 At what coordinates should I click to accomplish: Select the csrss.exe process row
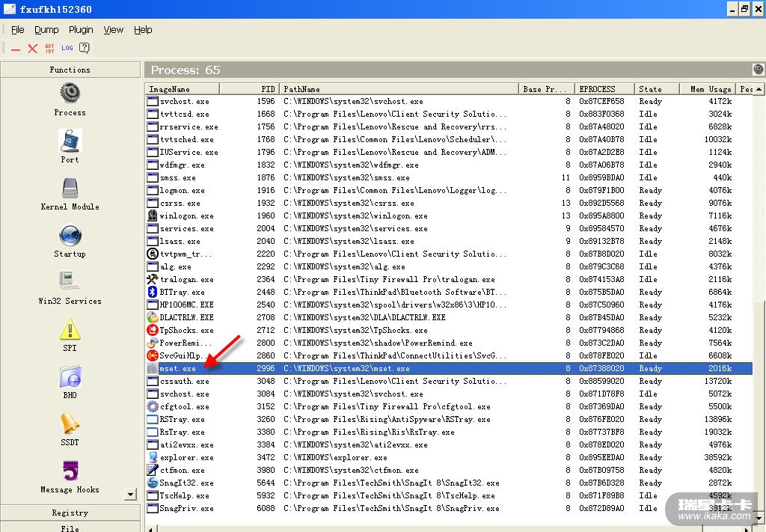449,203
